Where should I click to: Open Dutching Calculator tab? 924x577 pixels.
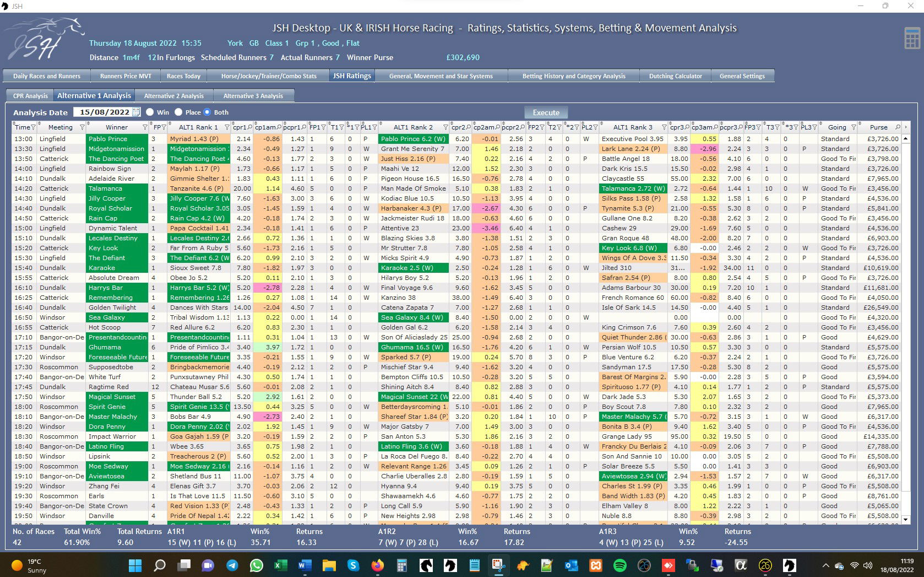coord(675,76)
